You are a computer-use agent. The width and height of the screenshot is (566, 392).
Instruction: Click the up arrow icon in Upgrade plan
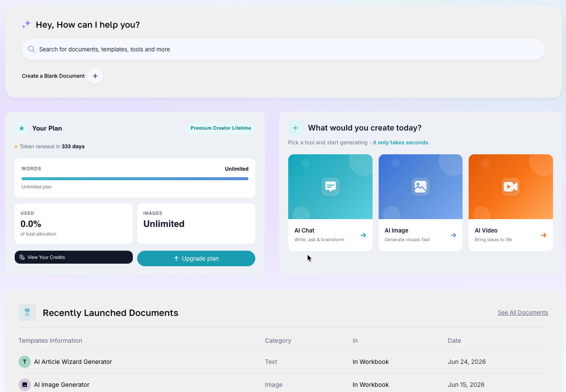pos(176,258)
